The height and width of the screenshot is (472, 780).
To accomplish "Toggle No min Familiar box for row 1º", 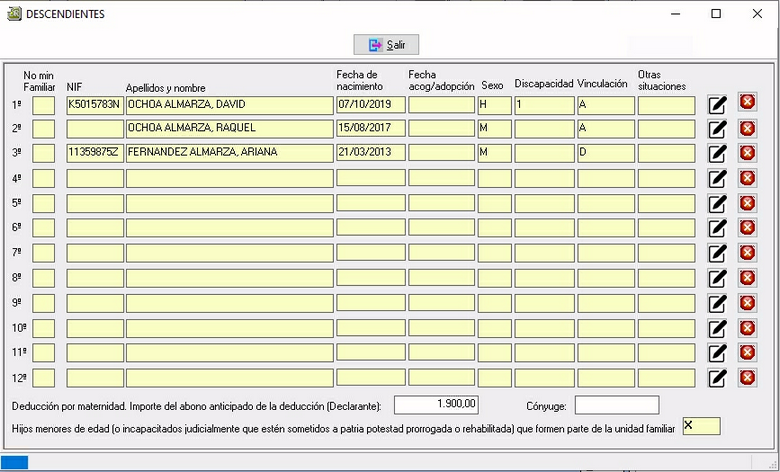I will [x=43, y=105].
